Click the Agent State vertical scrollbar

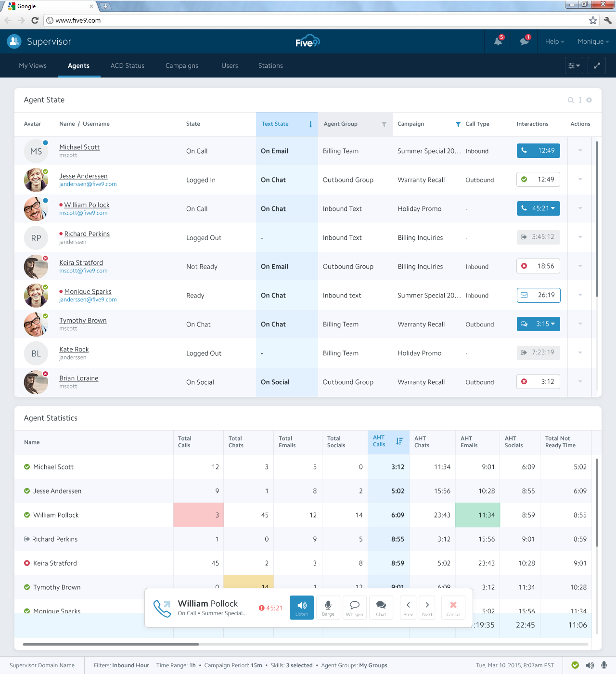pyautogui.click(x=597, y=219)
